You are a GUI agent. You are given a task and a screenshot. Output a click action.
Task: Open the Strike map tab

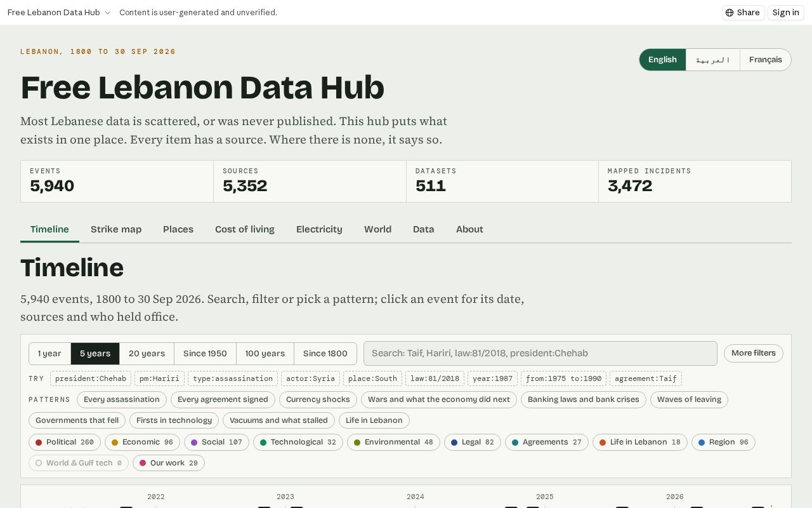(116, 229)
